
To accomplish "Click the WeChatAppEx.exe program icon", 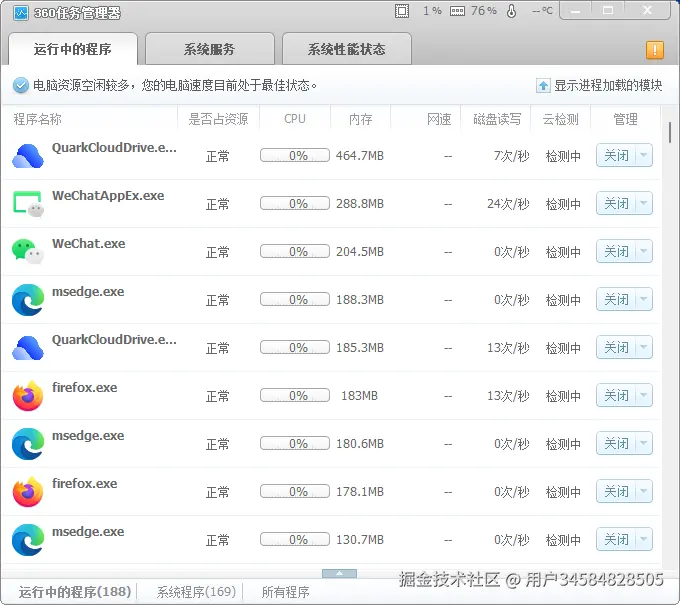I will pyautogui.click(x=28, y=204).
